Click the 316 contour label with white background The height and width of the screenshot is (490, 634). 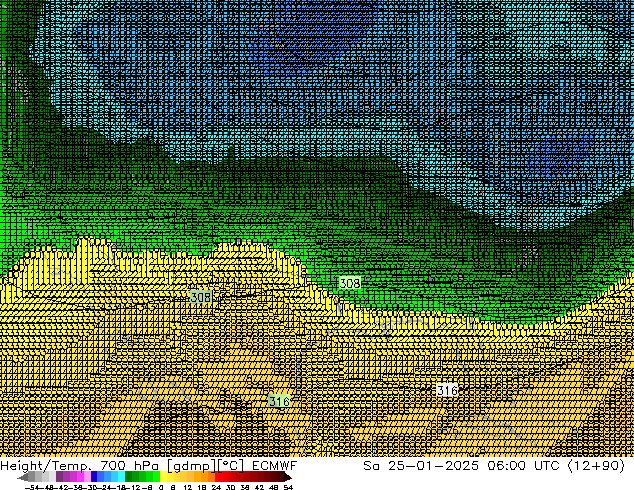click(447, 390)
